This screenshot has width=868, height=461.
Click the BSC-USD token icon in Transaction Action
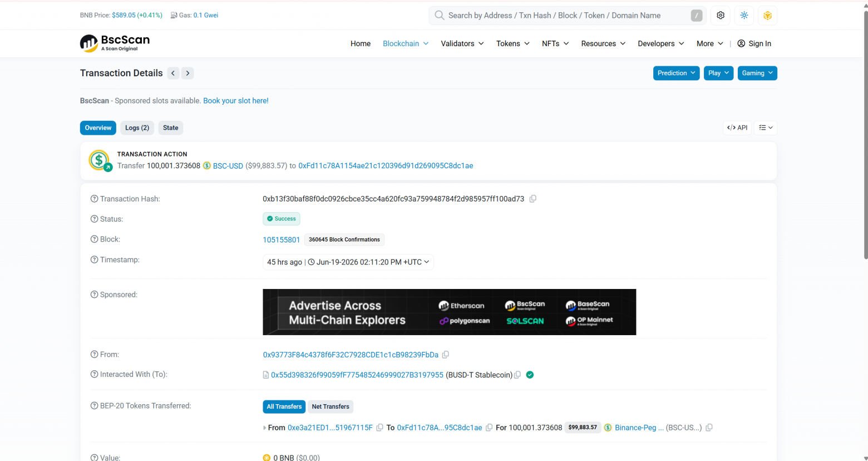click(207, 166)
